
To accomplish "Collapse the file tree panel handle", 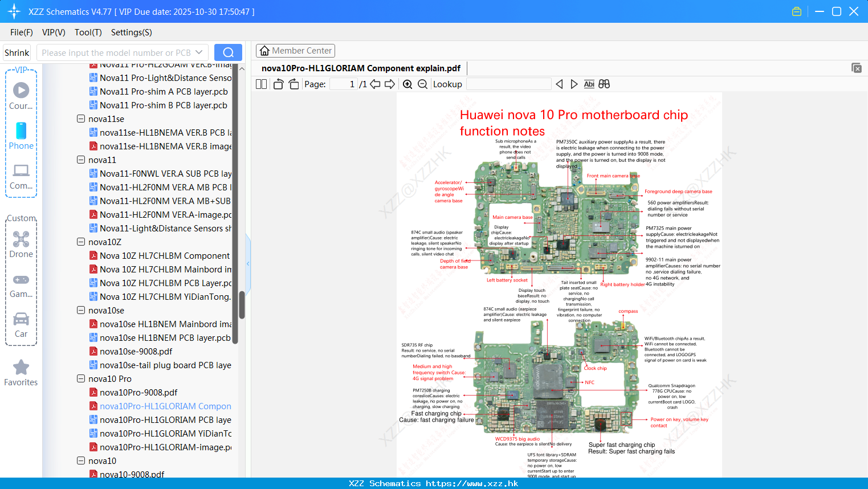I will point(248,263).
